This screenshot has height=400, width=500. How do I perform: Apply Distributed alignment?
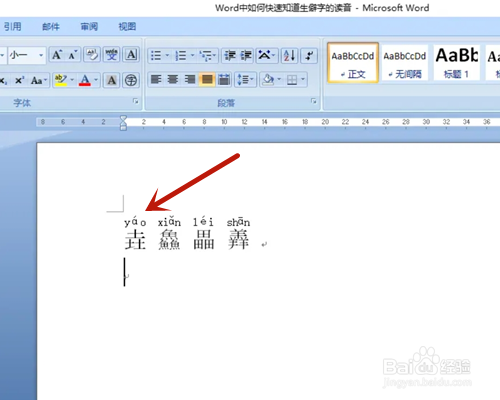coord(224,80)
